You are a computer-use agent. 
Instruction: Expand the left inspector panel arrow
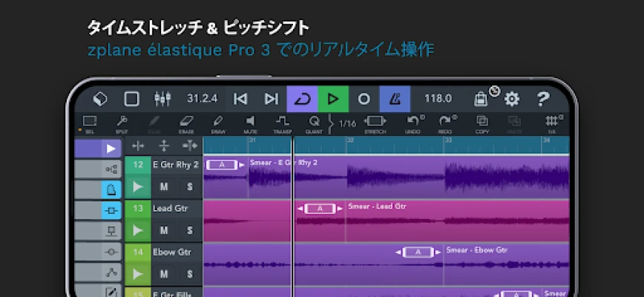[111, 148]
